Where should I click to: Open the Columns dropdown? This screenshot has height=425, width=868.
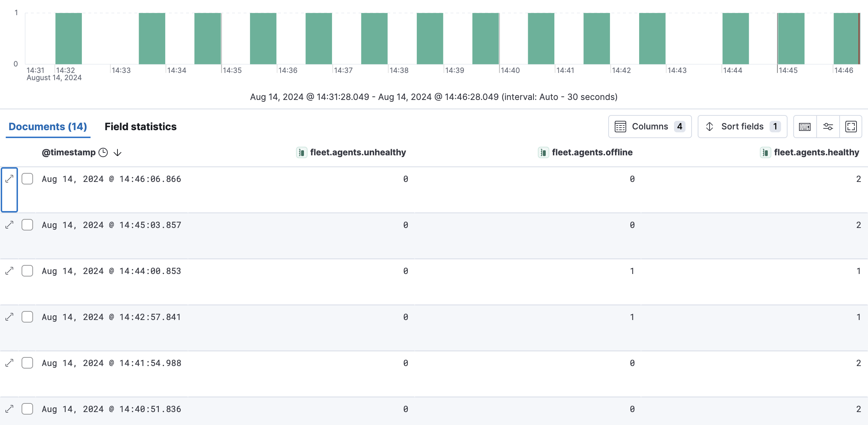650,127
